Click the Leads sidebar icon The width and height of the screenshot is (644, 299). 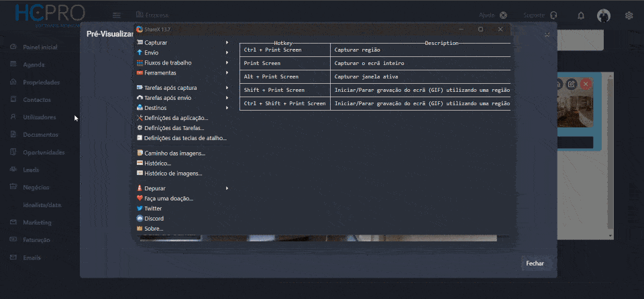[13, 169]
